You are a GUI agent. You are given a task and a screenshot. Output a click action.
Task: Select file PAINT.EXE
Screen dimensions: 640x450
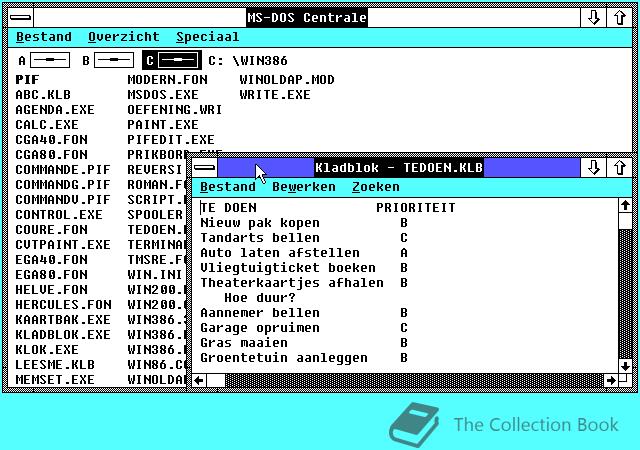point(163,125)
